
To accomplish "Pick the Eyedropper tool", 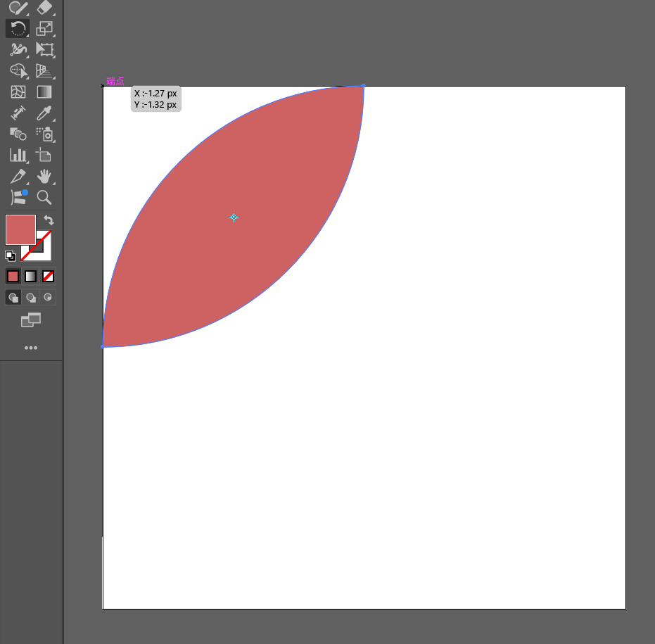I will pyautogui.click(x=44, y=113).
